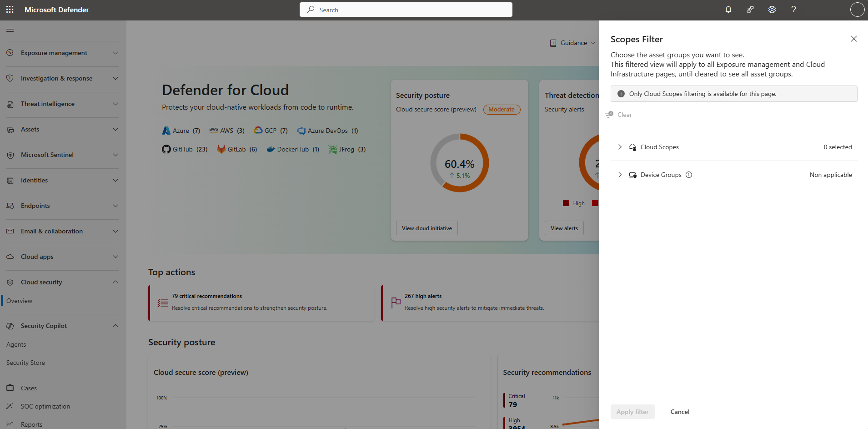Open the settings gear icon
This screenshot has width=868, height=429.
(772, 10)
